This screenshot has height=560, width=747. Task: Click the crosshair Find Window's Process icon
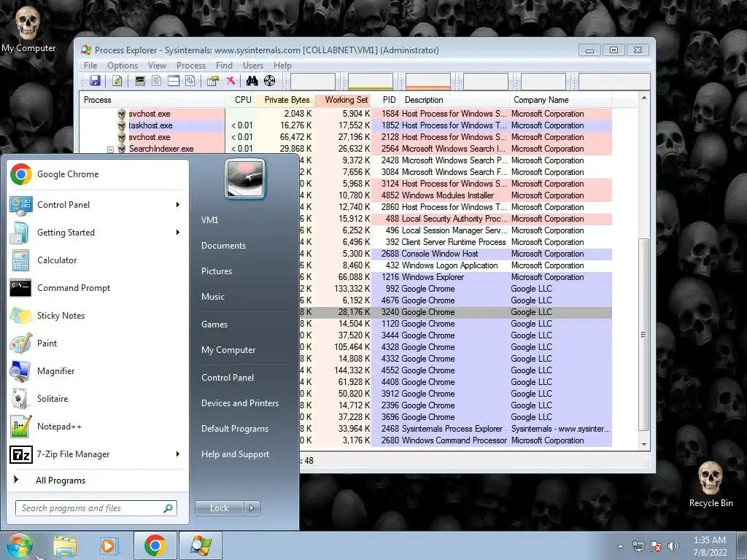pyautogui.click(x=270, y=81)
